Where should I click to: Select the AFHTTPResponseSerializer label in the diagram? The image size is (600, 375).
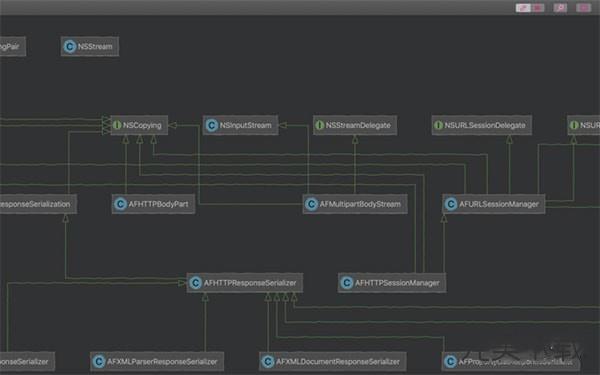(250, 283)
